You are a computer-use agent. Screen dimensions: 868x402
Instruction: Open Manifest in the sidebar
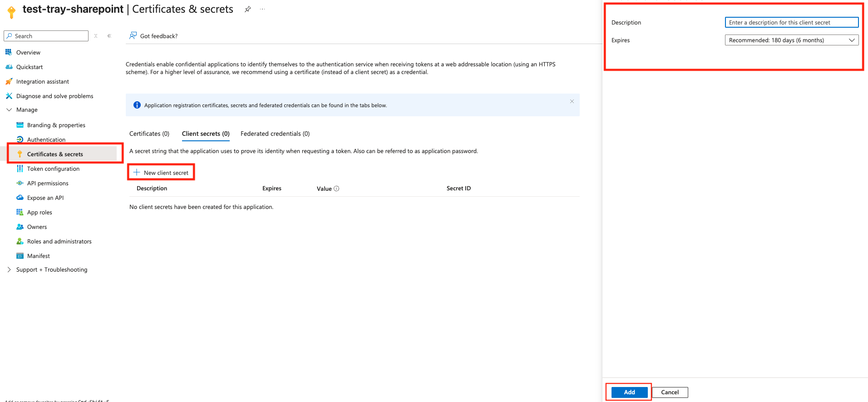click(39, 256)
